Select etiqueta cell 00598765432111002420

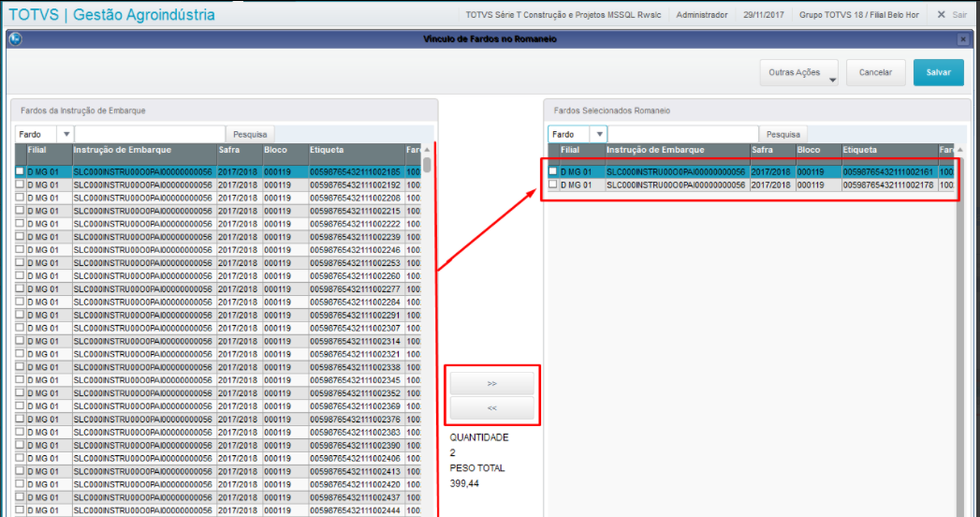pyautogui.click(x=357, y=484)
